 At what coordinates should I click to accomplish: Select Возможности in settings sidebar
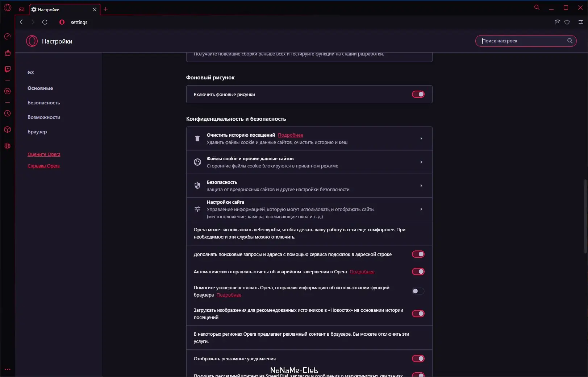44,117
